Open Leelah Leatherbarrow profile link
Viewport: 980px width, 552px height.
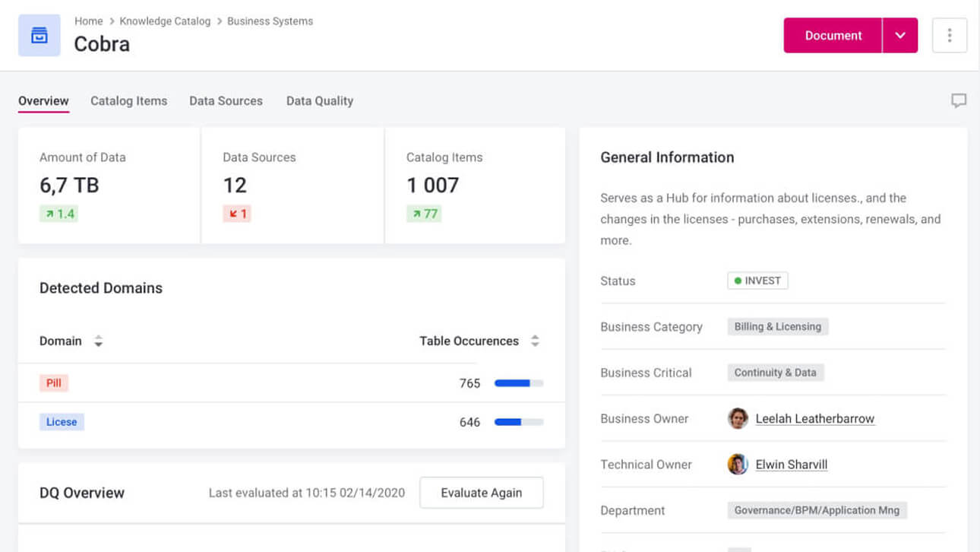[x=814, y=418]
